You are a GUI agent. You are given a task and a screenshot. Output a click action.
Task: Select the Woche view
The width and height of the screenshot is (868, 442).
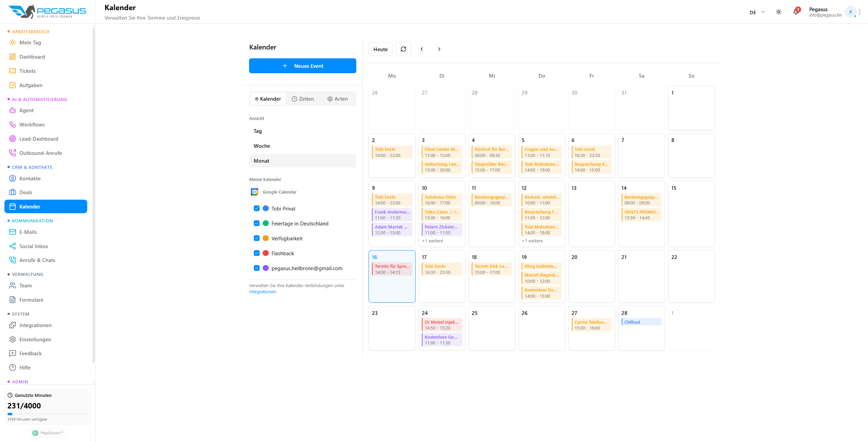(262, 146)
